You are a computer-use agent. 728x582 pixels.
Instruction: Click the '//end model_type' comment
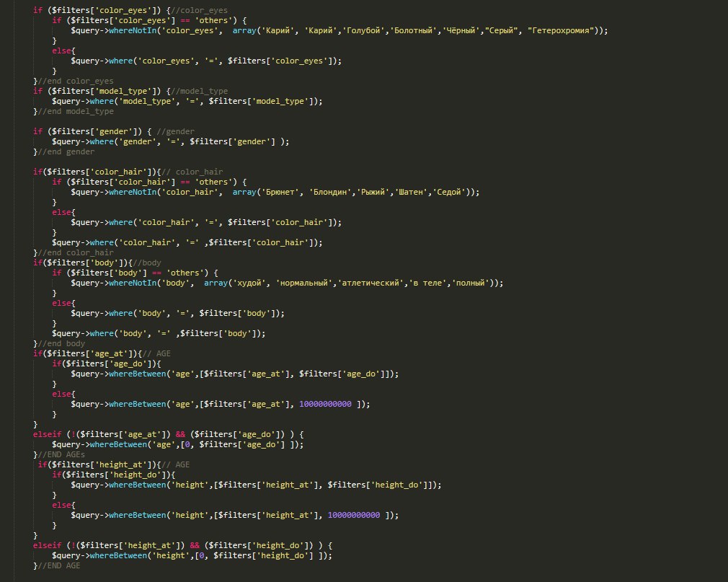point(75,112)
